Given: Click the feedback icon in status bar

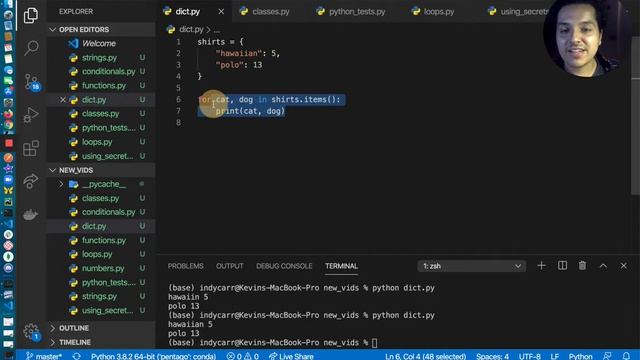Looking at the screenshot, I should tap(607, 356).
